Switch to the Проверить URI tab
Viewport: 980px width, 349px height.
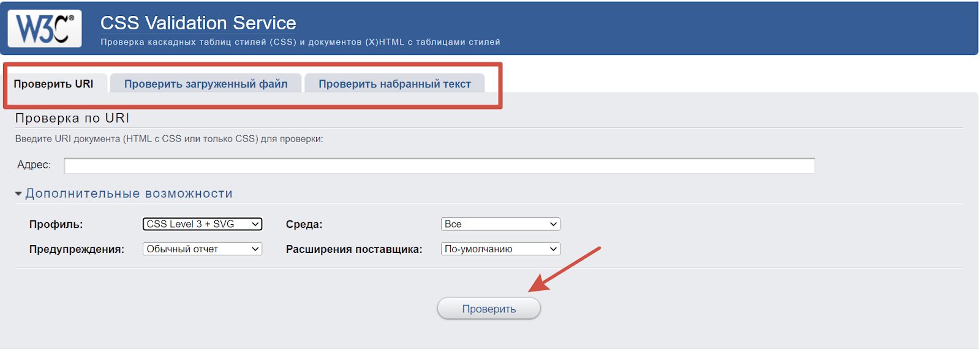pos(54,84)
